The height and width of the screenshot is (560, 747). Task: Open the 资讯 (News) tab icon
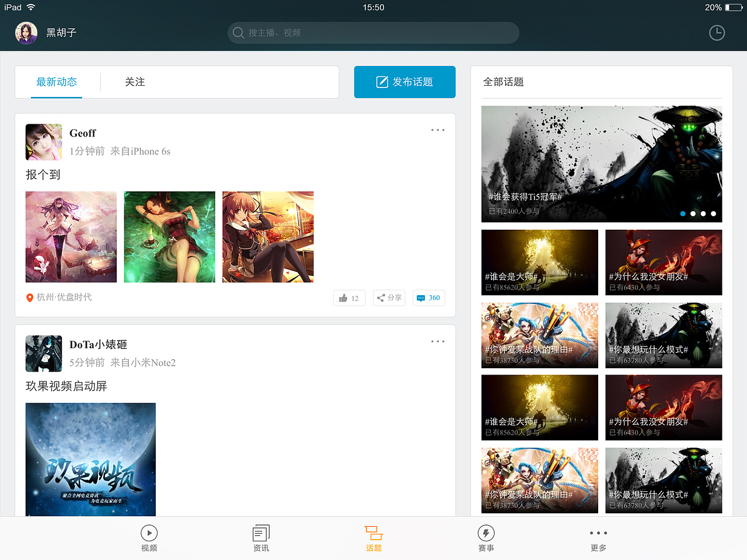(x=261, y=533)
